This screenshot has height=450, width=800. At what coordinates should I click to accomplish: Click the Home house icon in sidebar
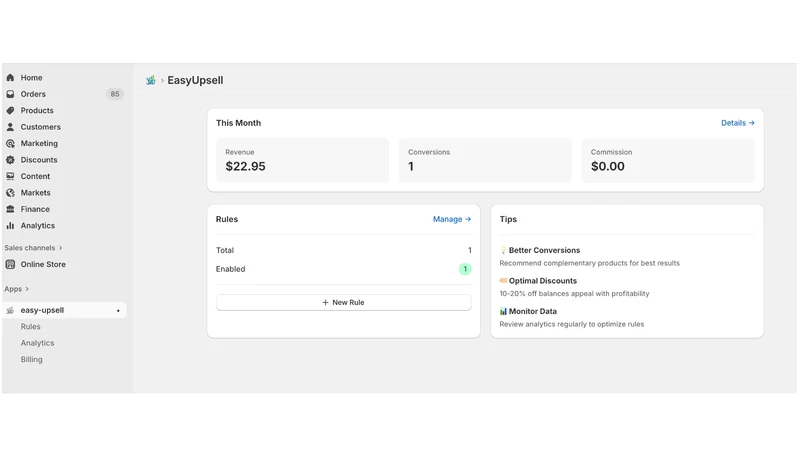point(10,78)
